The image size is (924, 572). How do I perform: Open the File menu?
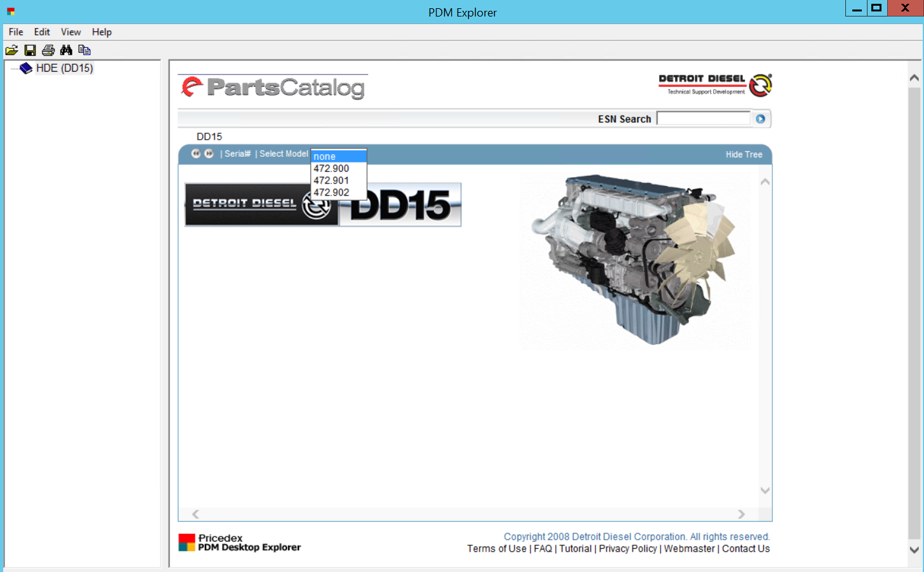pos(16,32)
